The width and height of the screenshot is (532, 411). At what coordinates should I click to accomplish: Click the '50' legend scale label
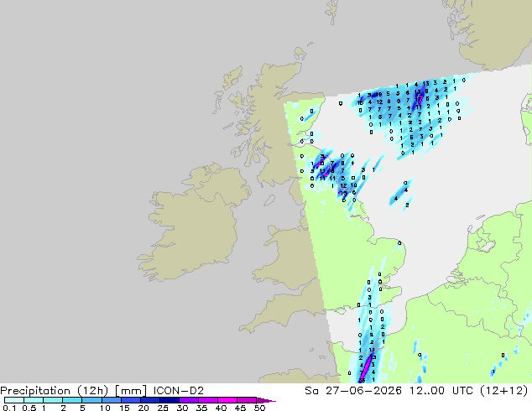pyautogui.click(x=259, y=408)
